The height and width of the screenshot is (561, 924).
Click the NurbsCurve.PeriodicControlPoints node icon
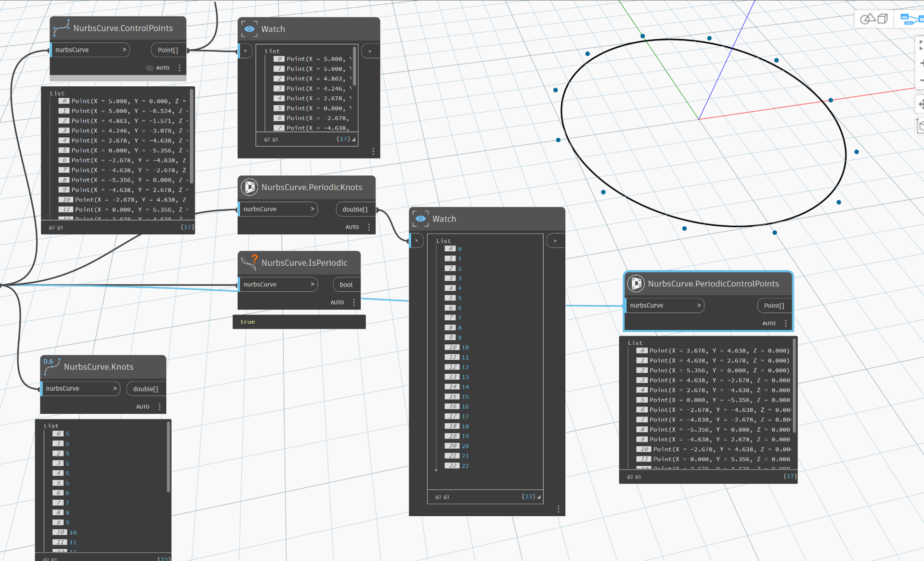point(636,284)
